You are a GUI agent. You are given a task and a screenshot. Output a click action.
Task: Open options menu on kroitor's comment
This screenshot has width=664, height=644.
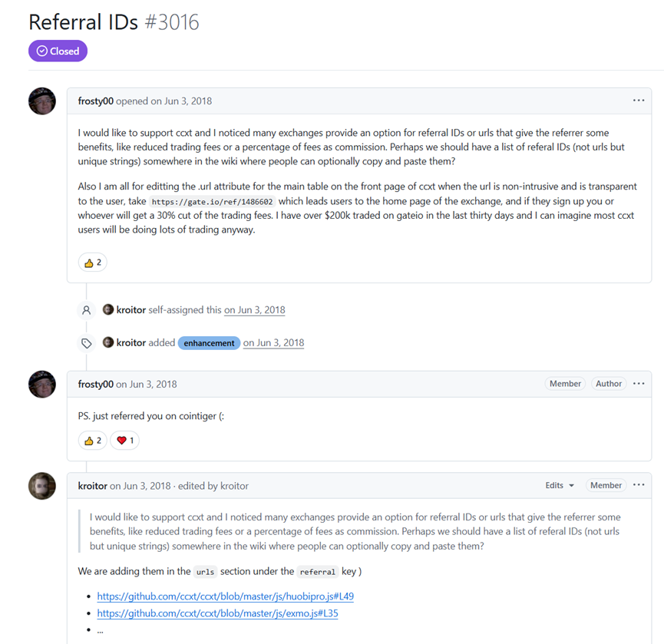[638, 485]
